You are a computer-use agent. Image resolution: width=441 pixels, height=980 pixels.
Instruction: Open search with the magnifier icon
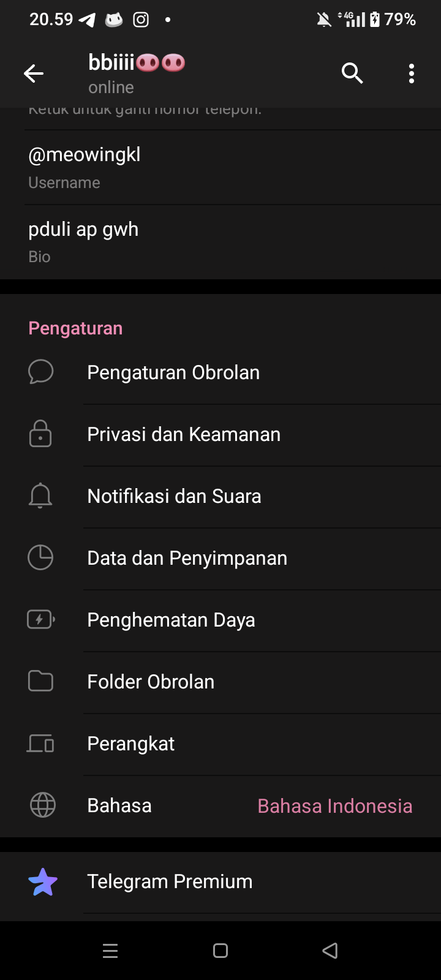[352, 73]
